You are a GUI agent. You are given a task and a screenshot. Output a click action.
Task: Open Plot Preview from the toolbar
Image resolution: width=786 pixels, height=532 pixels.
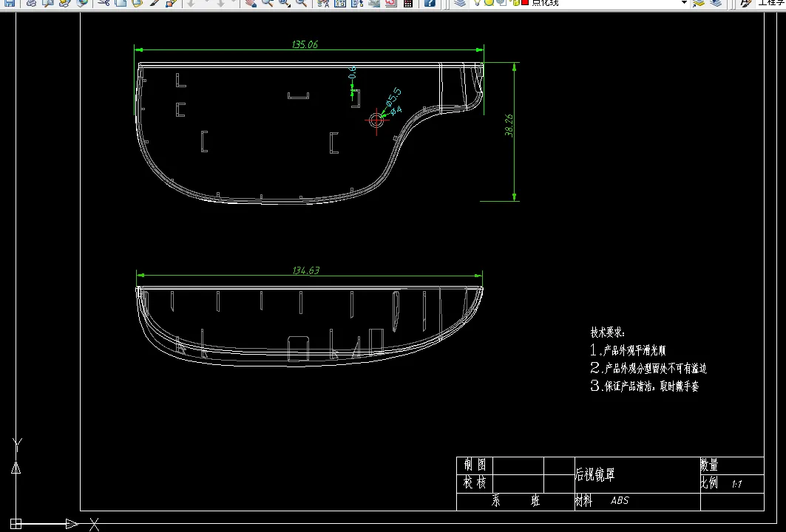(47, 2)
